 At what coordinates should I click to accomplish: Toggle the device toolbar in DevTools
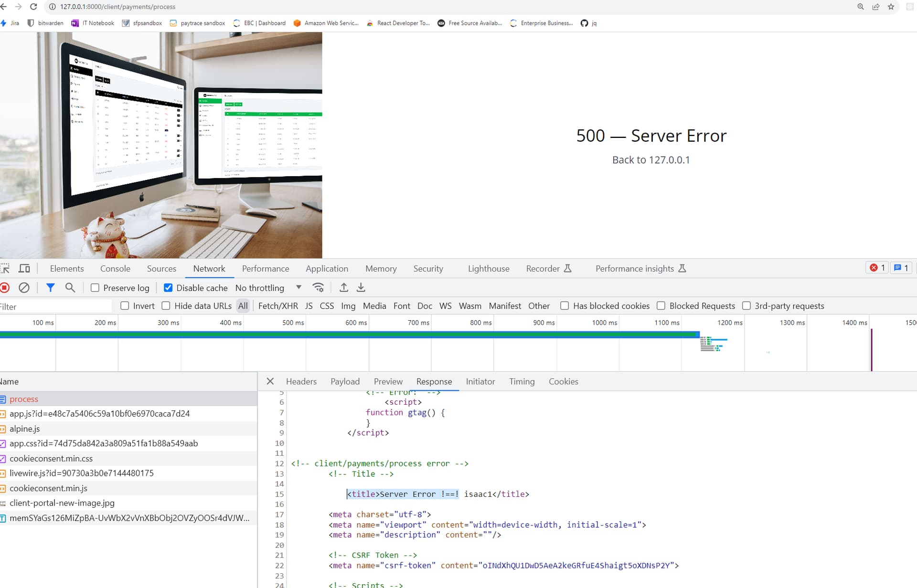click(24, 269)
